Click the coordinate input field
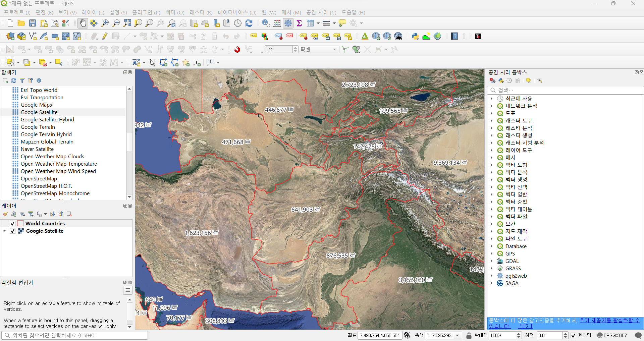 pos(380,335)
